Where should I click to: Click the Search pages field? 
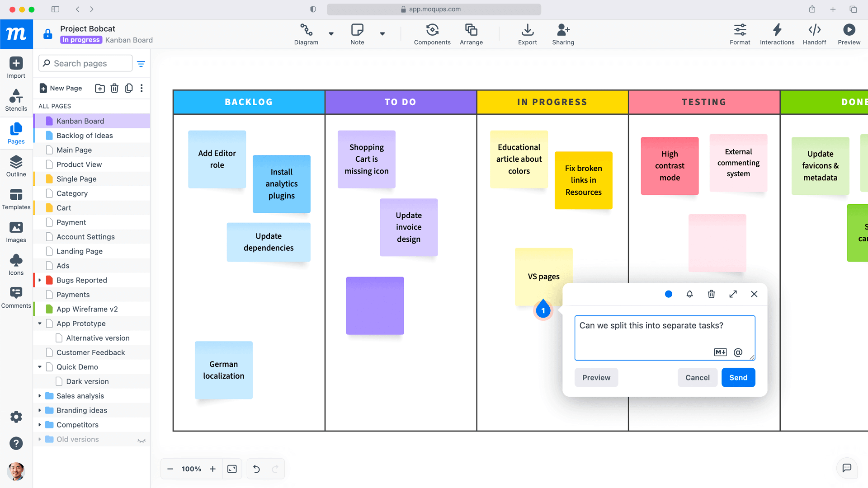tap(86, 64)
